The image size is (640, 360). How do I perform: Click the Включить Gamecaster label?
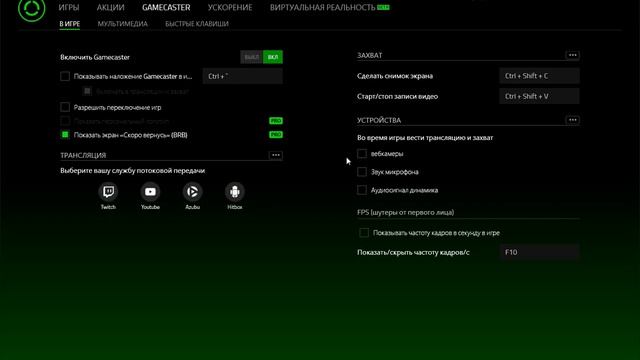pyautogui.click(x=95, y=57)
